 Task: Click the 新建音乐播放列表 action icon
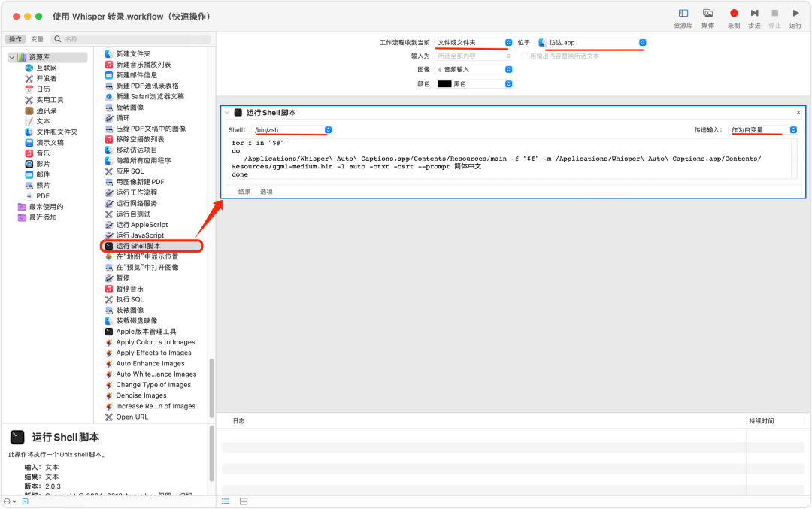[109, 65]
